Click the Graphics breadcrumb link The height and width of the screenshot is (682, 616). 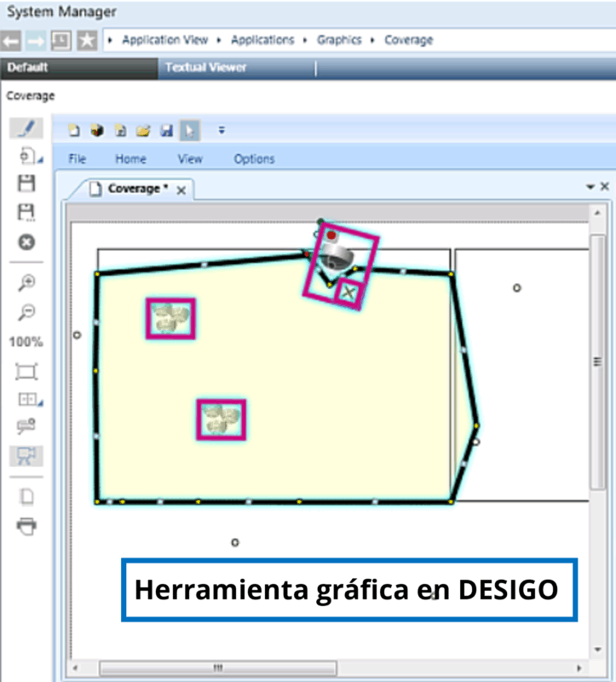pyautogui.click(x=339, y=40)
